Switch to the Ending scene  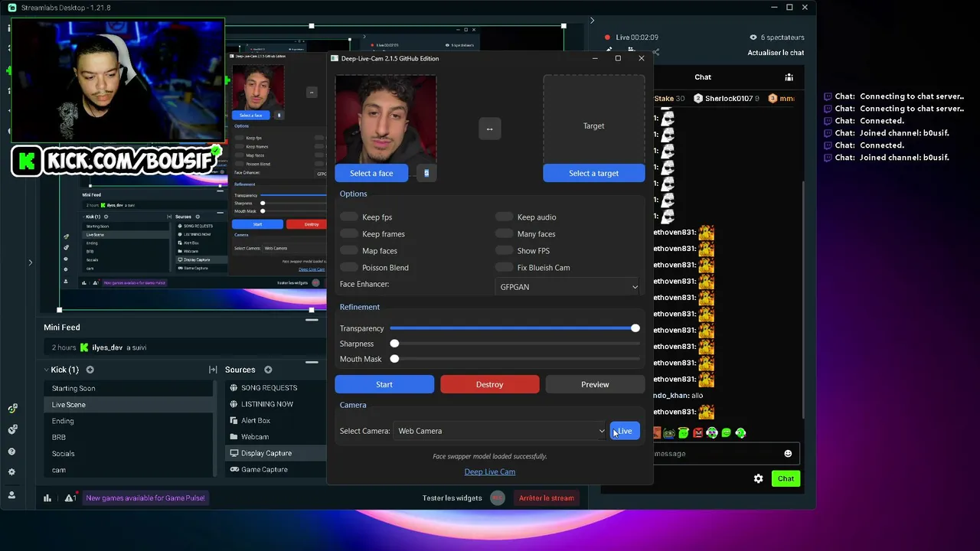[x=129, y=421]
